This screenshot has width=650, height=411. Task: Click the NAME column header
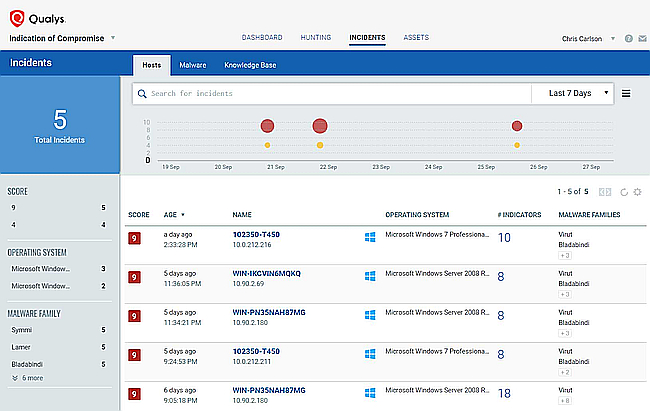pos(242,215)
